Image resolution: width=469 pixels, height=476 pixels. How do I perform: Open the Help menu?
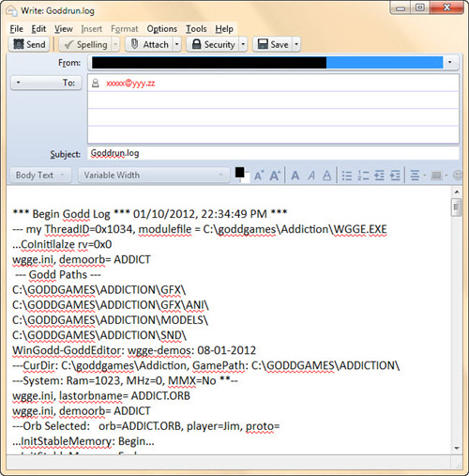click(x=224, y=29)
